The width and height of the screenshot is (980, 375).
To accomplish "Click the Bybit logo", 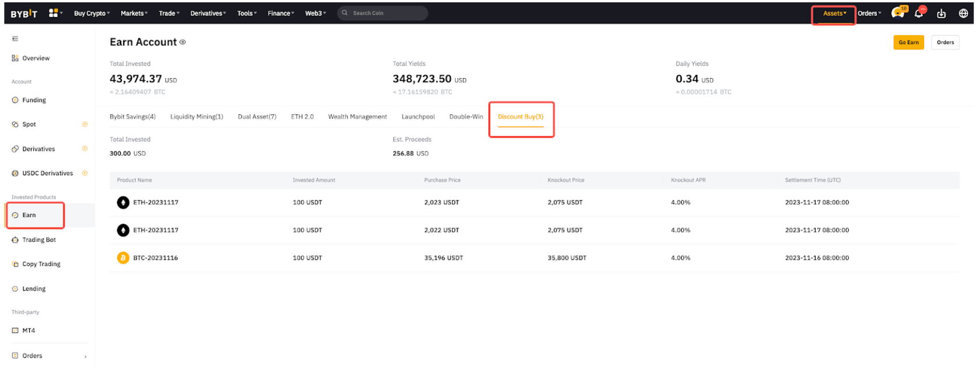I will tap(24, 13).
